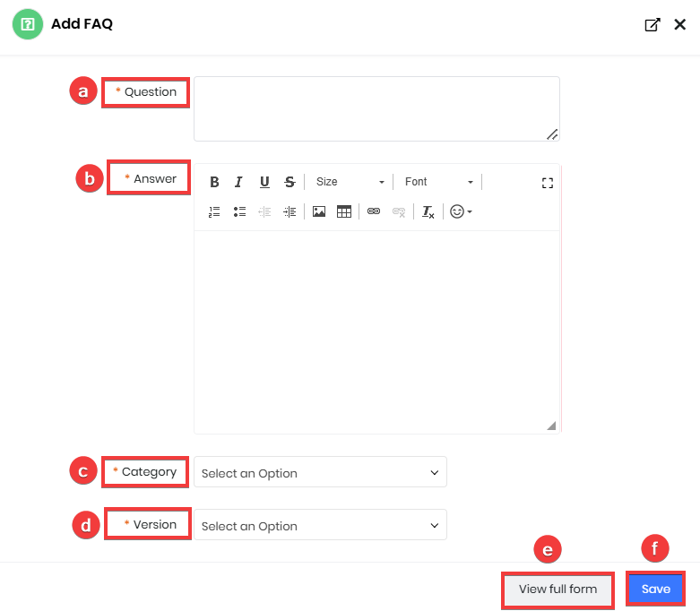Open the form in a new window icon

click(652, 24)
